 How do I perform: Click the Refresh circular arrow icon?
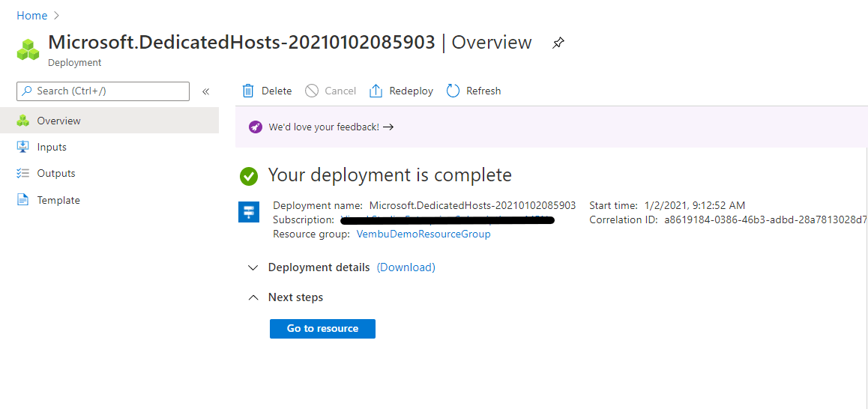[453, 91]
